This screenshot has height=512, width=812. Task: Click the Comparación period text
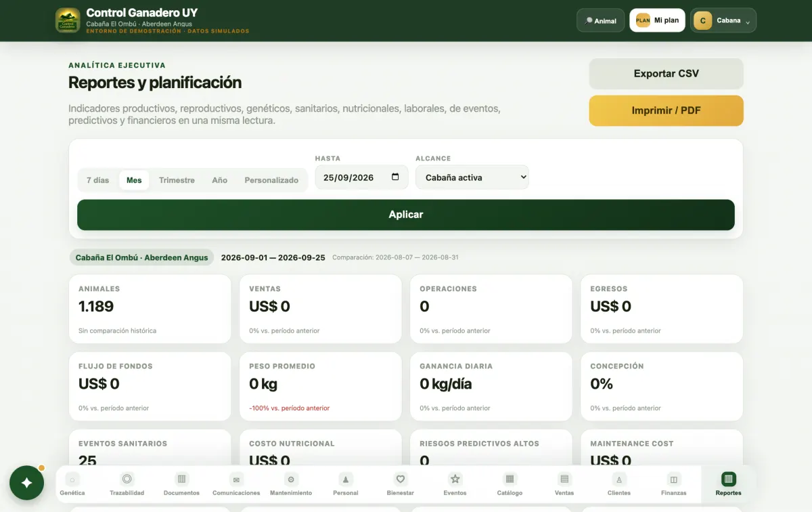point(395,257)
